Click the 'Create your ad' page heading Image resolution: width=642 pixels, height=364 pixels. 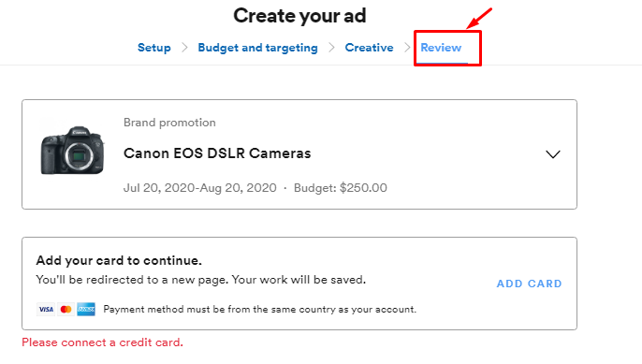click(x=299, y=16)
